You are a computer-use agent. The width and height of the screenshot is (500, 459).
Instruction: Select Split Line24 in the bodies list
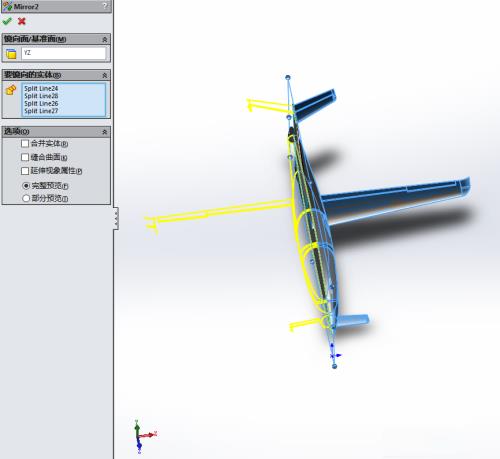tap(41, 89)
